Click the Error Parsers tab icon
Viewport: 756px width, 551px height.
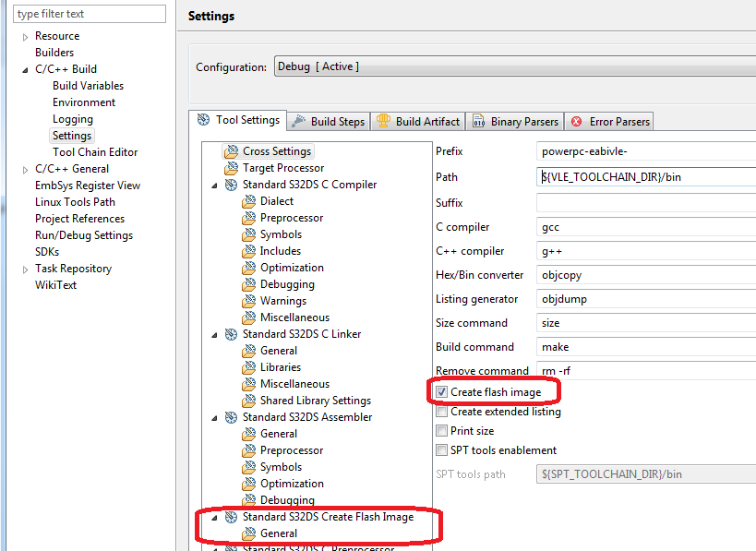pyautogui.click(x=577, y=121)
